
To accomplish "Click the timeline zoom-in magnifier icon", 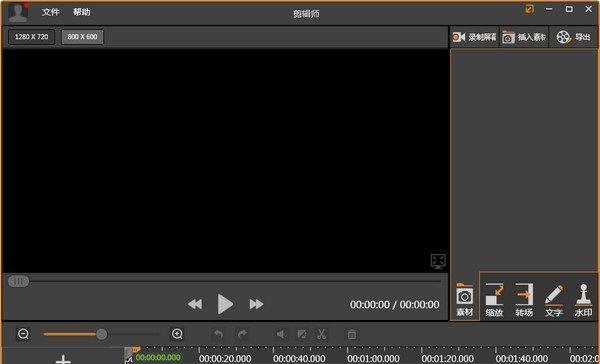I will pyautogui.click(x=177, y=334).
